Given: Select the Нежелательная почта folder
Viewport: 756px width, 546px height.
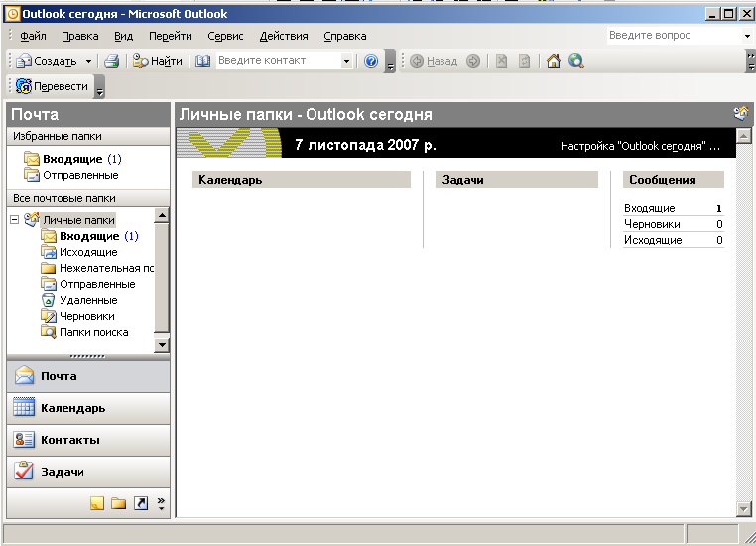Looking at the screenshot, I should click(x=97, y=268).
